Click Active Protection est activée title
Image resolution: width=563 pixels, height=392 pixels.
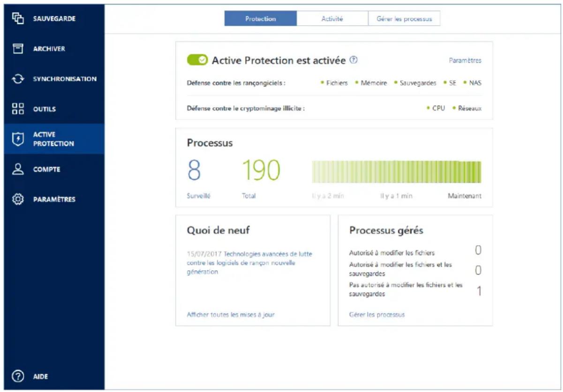pos(278,60)
